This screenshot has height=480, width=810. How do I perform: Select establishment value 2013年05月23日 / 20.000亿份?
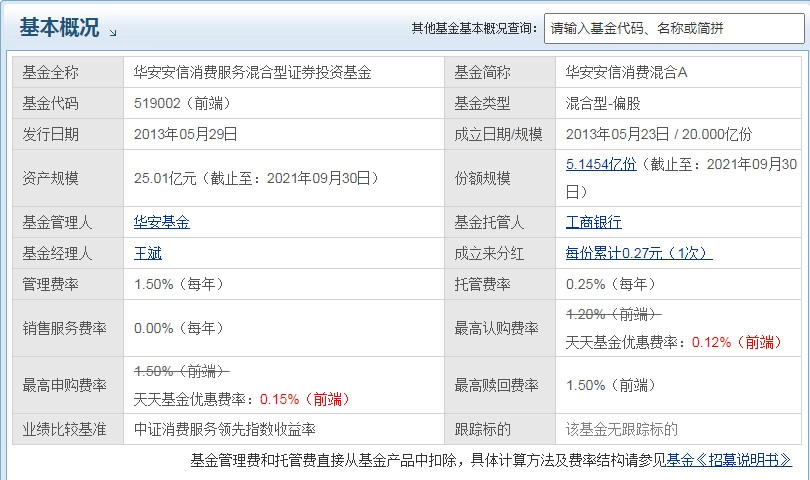click(659, 134)
